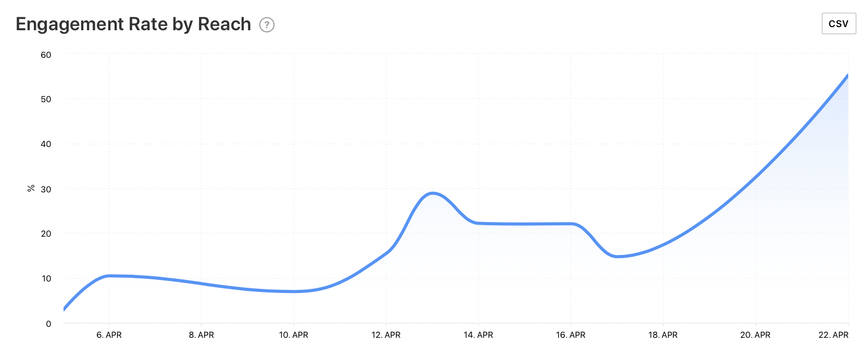This screenshot has width=868, height=355.
Task: Export chart data with CSV button
Action: coord(838,23)
